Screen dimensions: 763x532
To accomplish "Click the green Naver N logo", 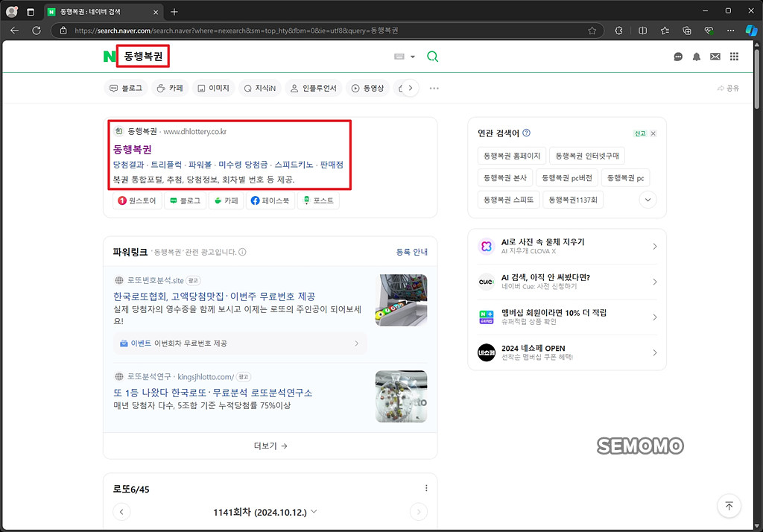I will pos(109,57).
